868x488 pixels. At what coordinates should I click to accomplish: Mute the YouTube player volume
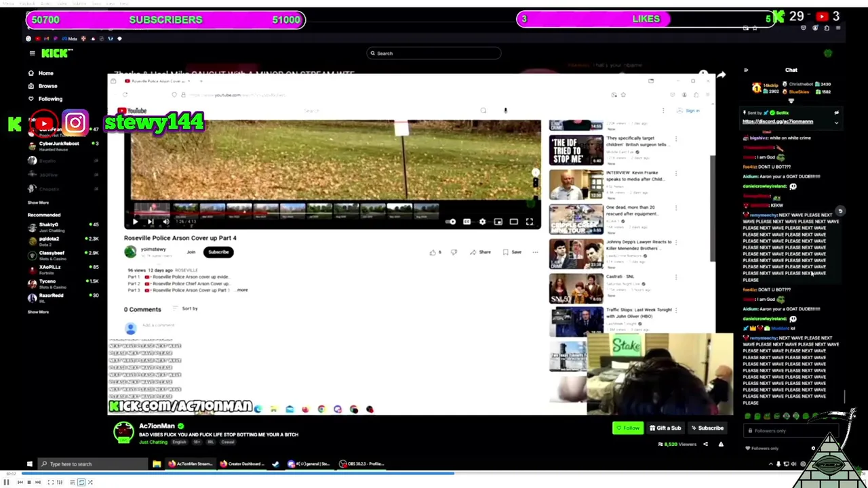(x=166, y=222)
